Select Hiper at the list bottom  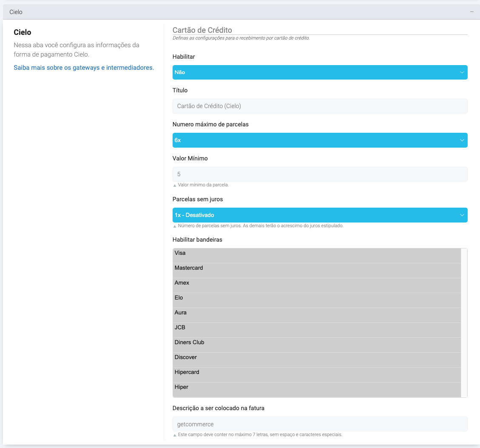317,387
